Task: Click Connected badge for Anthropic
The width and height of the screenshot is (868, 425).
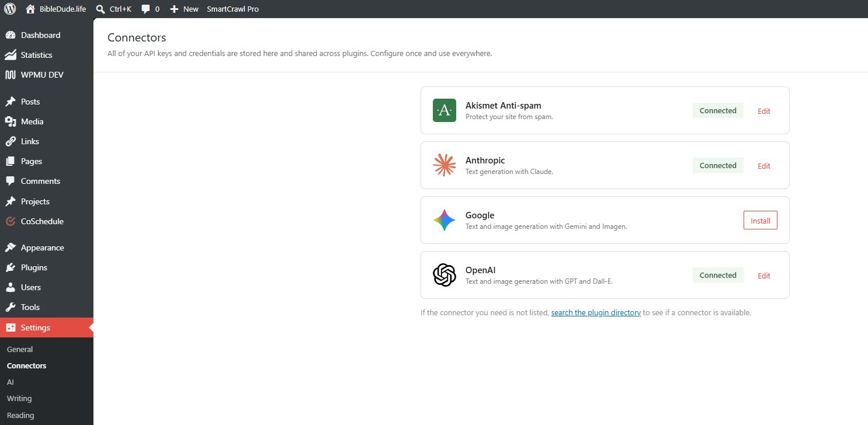Action: (718, 165)
